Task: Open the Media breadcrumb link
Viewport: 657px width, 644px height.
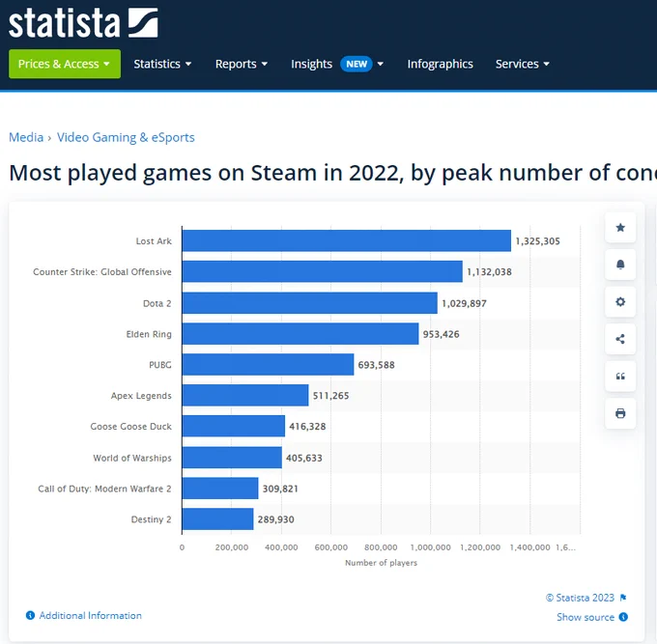Action: [x=26, y=137]
